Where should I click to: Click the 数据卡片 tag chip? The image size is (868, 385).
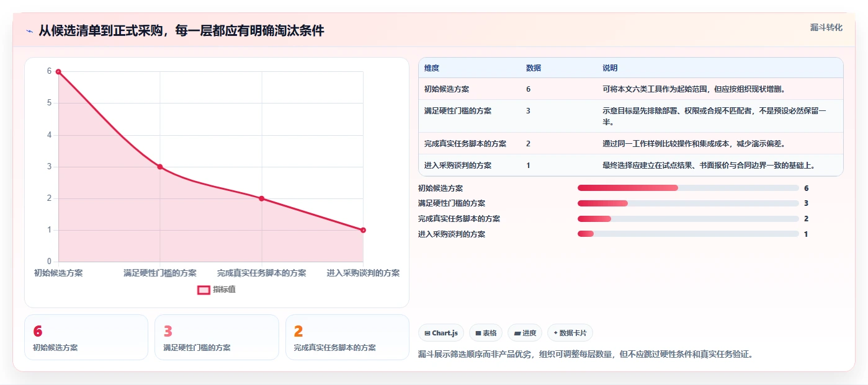pyautogui.click(x=570, y=333)
